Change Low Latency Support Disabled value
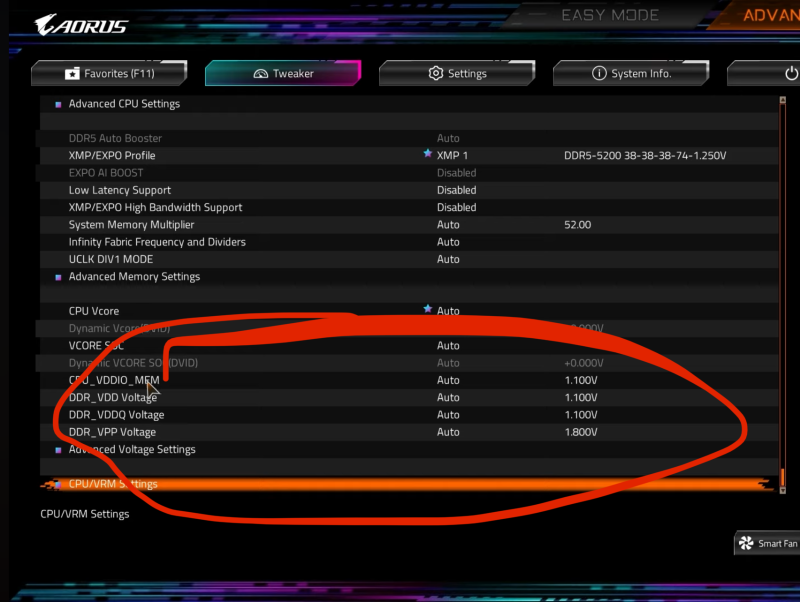The image size is (800, 602). (457, 190)
